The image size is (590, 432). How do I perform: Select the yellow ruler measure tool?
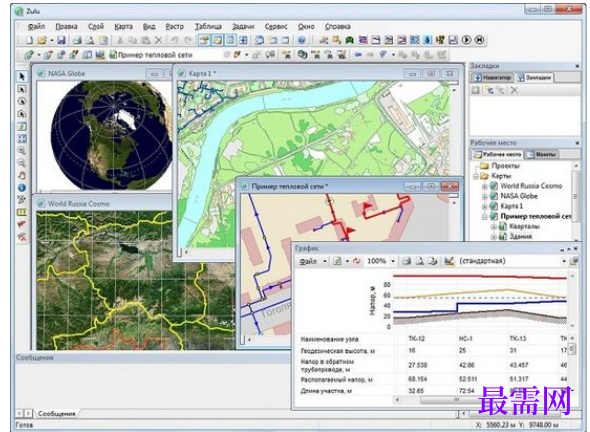[x=22, y=212]
